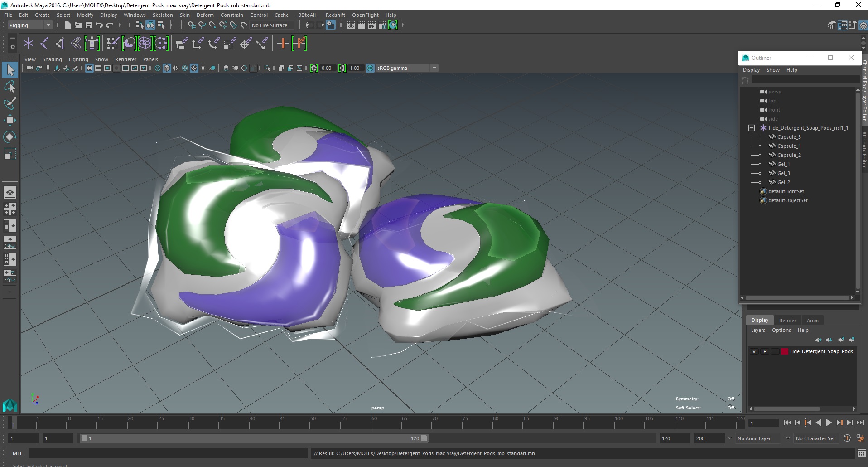Click the orange Set Key shelf icon
Screen dimensions: 868x467
283,44
